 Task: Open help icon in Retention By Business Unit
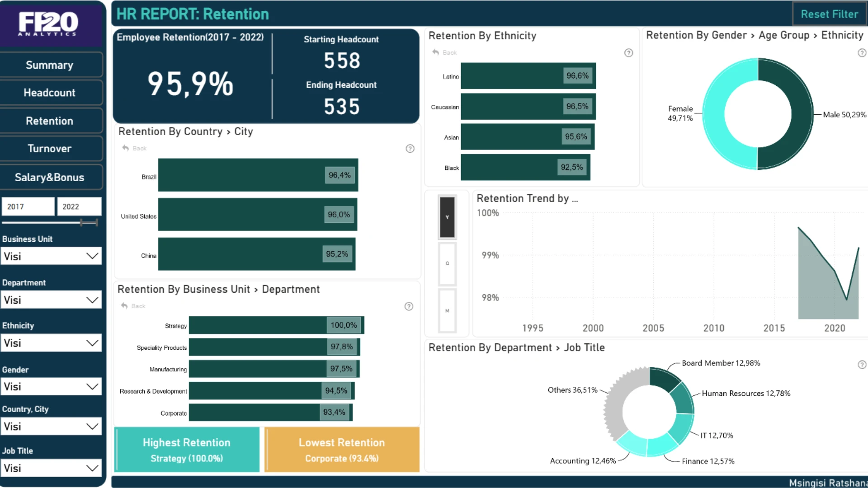[409, 306]
